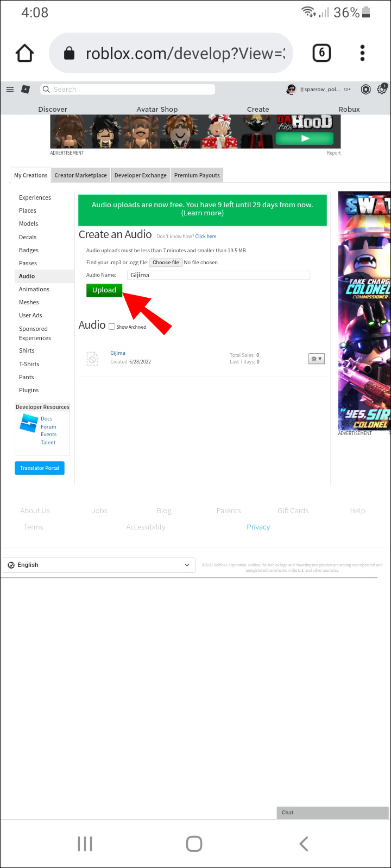Go to Avatar Shop in the top navigation

point(157,109)
